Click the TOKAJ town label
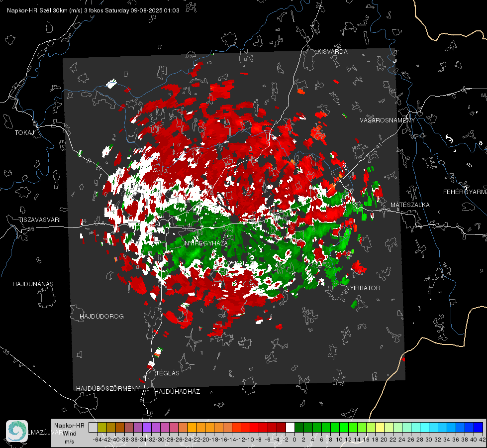The width and height of the screenshot is (487, 448). pyautogui.click(x=24, y=133)
